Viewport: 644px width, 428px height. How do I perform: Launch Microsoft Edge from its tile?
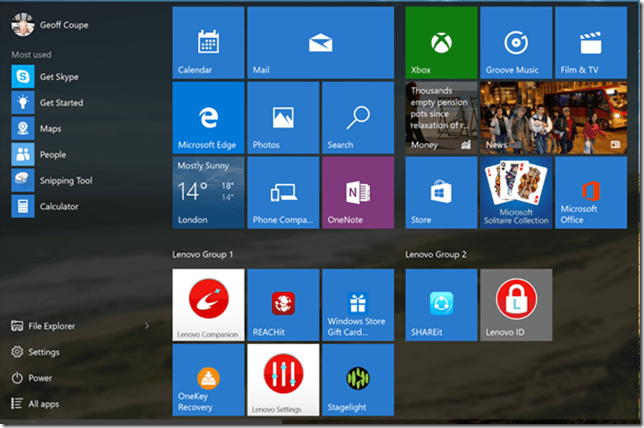click(208, 117)
